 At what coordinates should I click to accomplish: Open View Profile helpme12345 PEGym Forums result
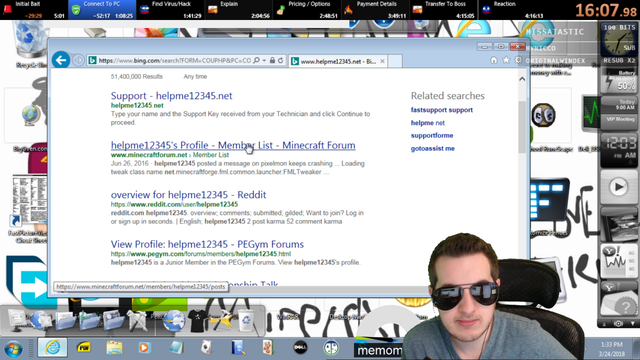[x=207, y=244]
